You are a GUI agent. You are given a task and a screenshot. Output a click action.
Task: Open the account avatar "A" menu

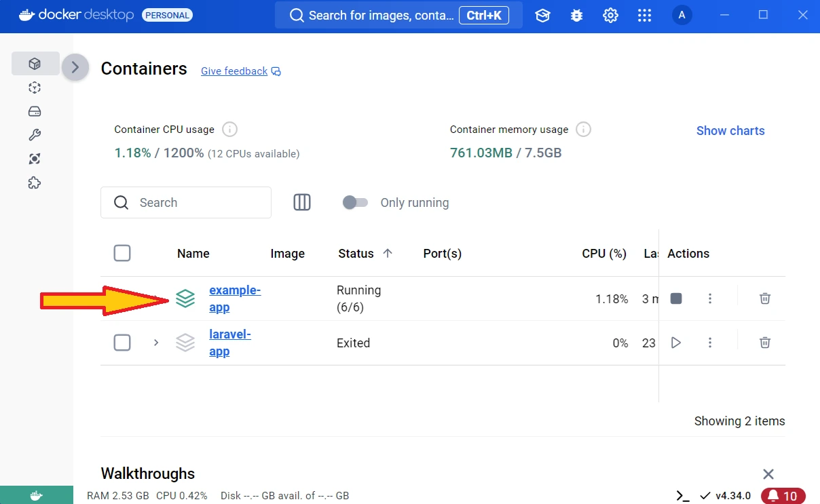(682, 16)
